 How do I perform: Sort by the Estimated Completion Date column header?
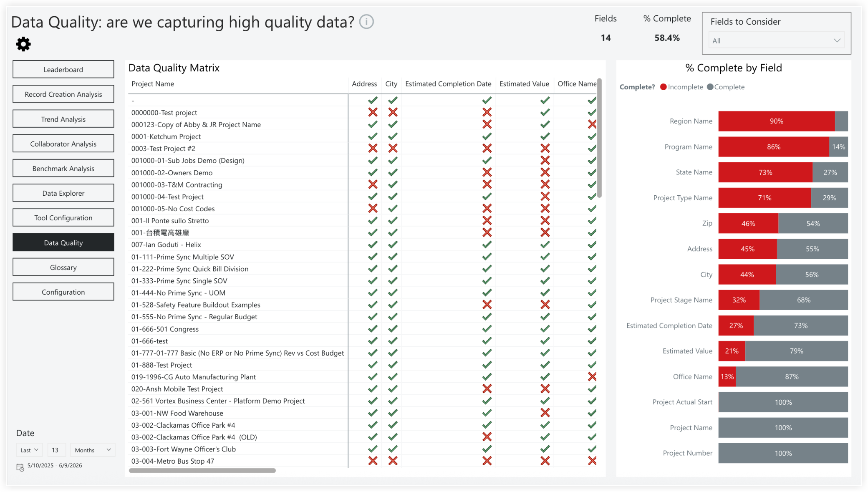pos(448,84)
